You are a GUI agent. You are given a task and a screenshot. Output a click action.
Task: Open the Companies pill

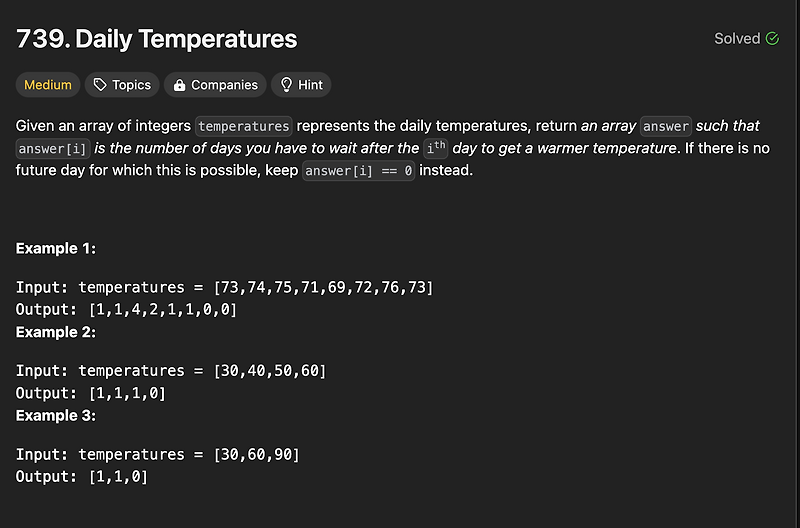215,85
